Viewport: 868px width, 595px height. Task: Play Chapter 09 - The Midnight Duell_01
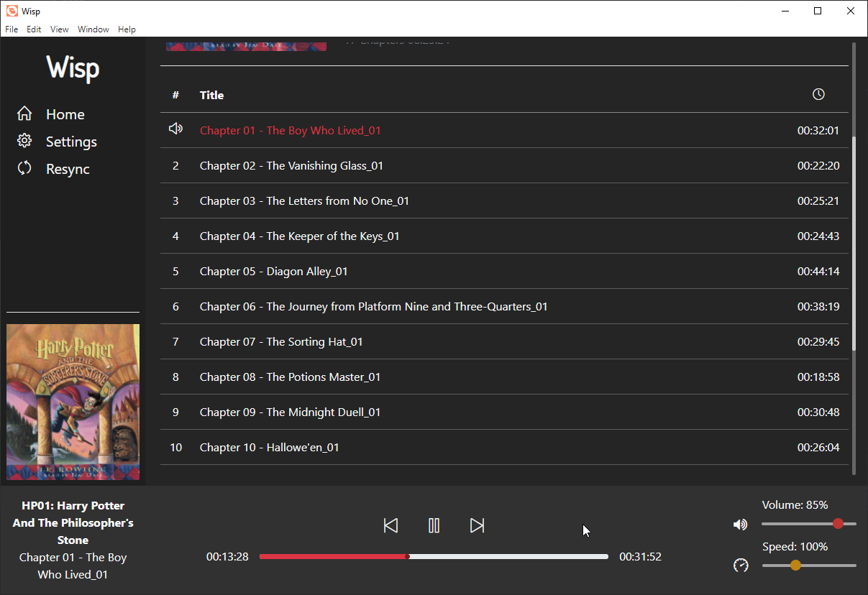(x=504, y=412)
